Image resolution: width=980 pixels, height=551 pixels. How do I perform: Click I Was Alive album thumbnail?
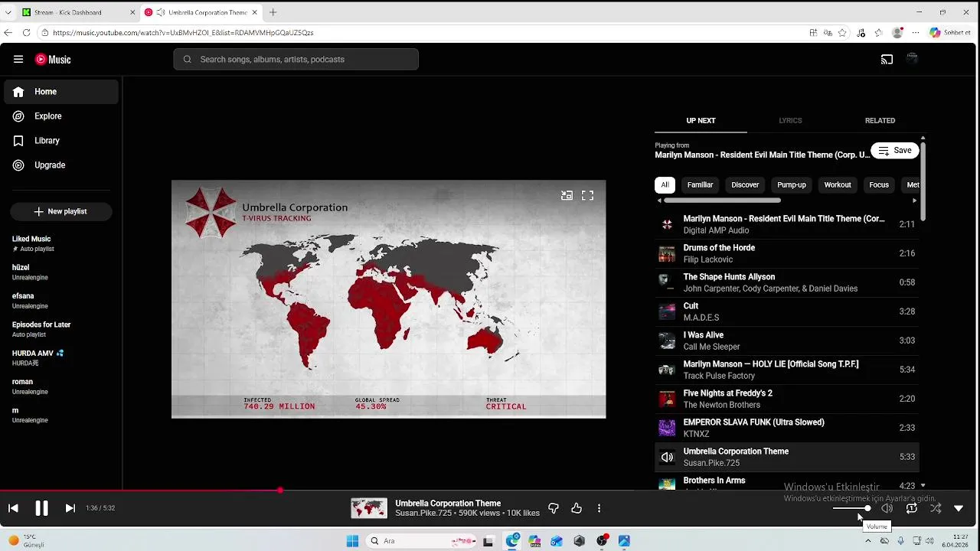pyautogui.click(x=667, y=341)
